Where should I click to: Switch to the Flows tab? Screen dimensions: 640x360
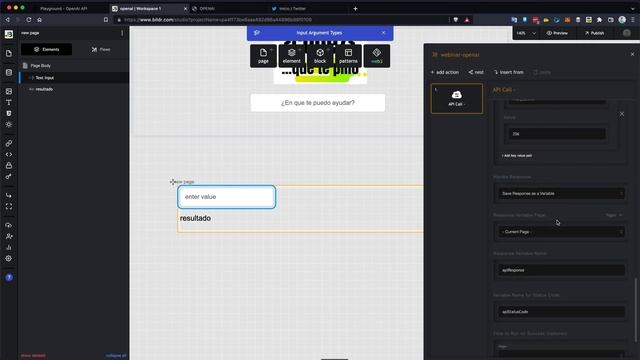pos(101,49)
